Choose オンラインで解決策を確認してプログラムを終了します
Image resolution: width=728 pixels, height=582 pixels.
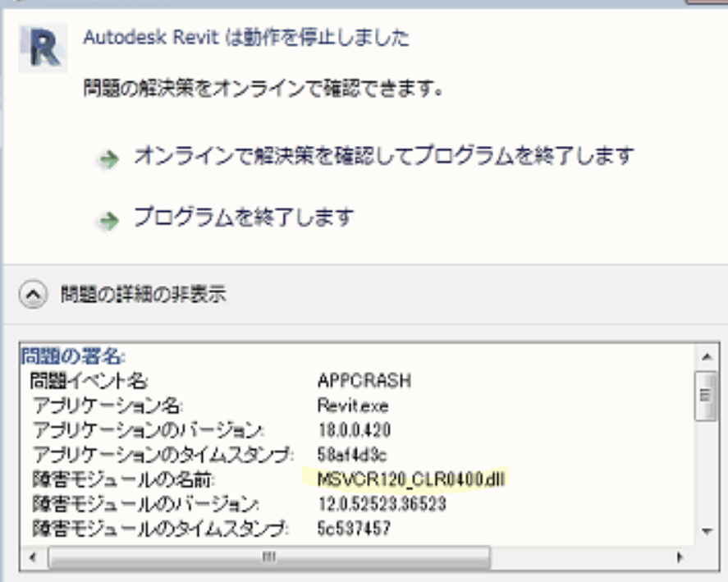[x=384, y=156]
